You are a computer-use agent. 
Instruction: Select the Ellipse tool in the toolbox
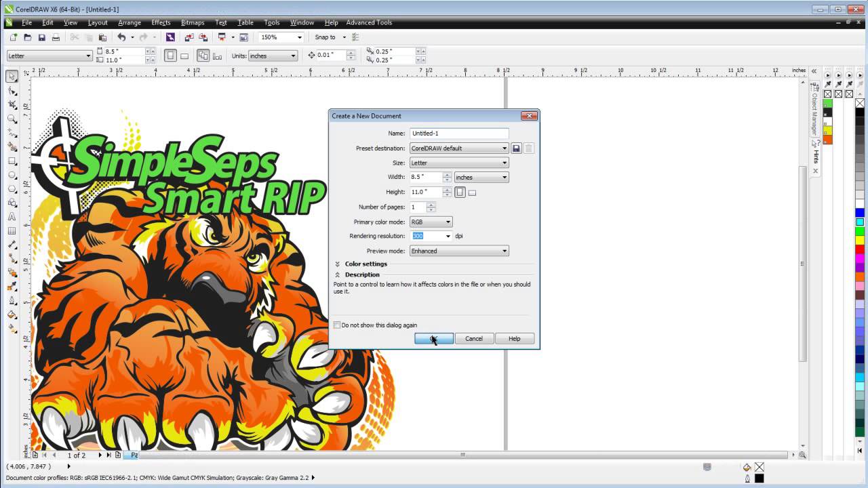click(x=12, y=175)
